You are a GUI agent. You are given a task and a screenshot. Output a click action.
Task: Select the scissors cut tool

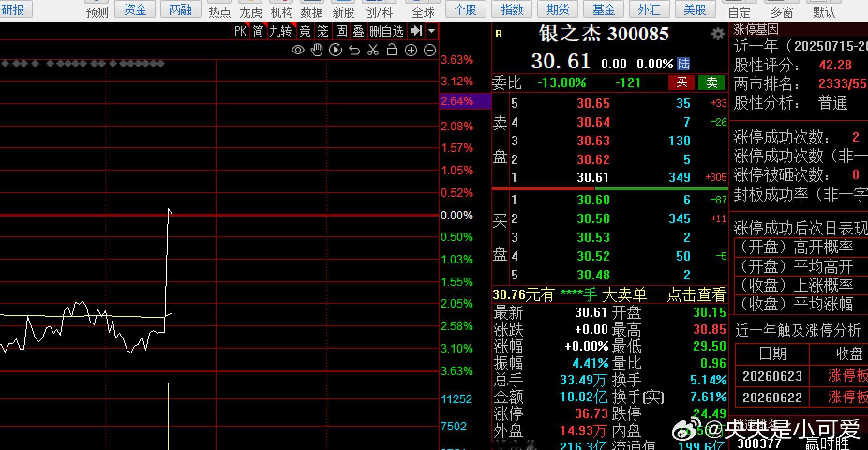pyautogui.click(x=373, y=50)
